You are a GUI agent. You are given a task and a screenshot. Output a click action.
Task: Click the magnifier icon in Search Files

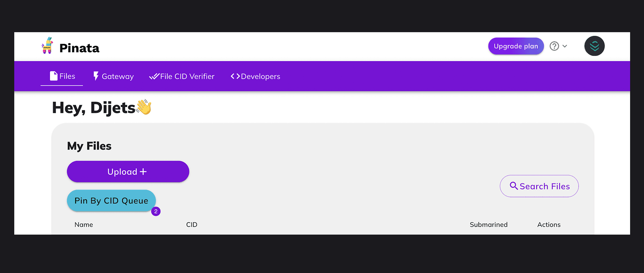[x=514, y=186]
